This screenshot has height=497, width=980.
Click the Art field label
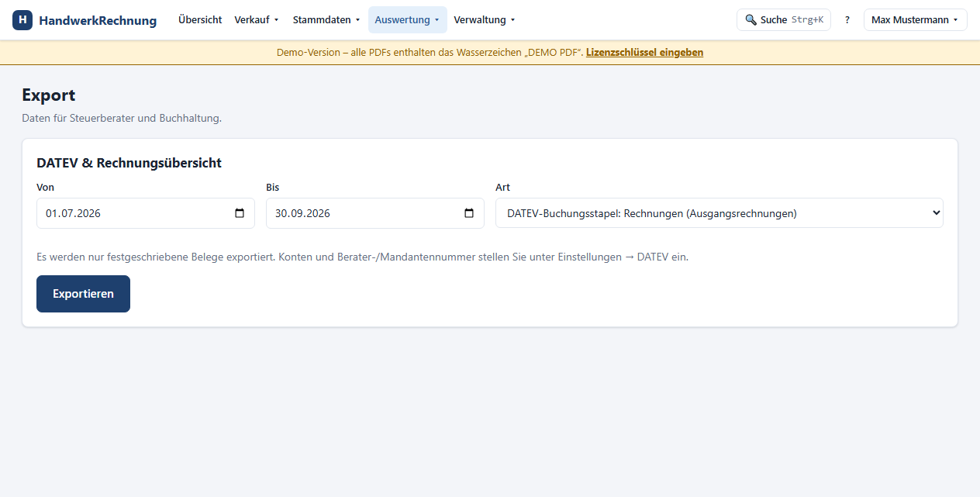pyautogui.click(x=502, y=188)
